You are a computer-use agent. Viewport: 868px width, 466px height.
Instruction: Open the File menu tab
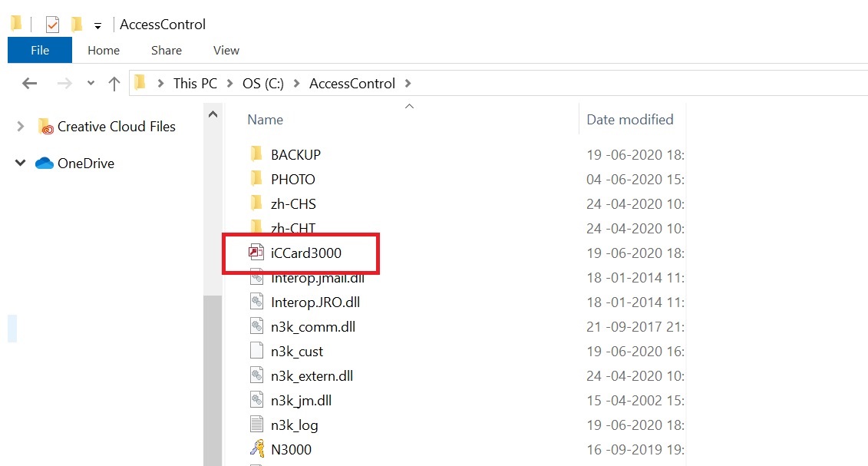click(40, 51)
